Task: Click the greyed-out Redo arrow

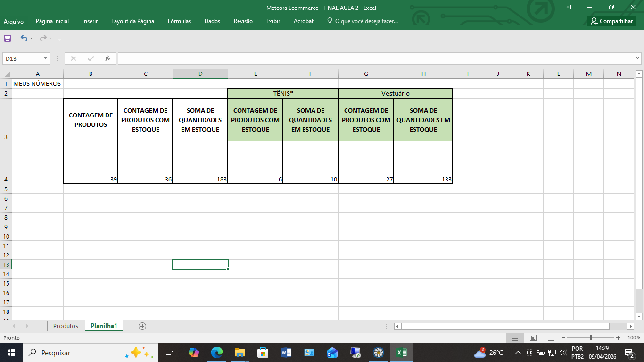Action: [43, 38]
